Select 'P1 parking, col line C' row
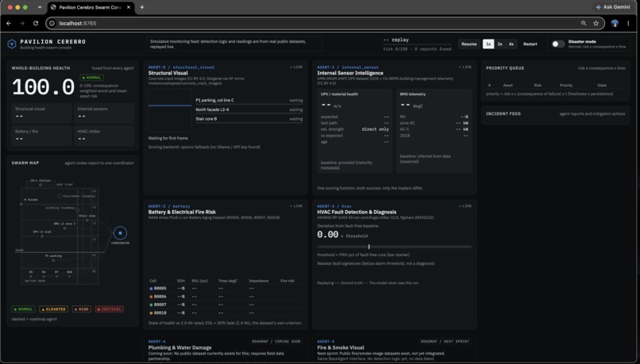Image resolution: width=640 pixels, height=364 pixels. pos(249,100)
